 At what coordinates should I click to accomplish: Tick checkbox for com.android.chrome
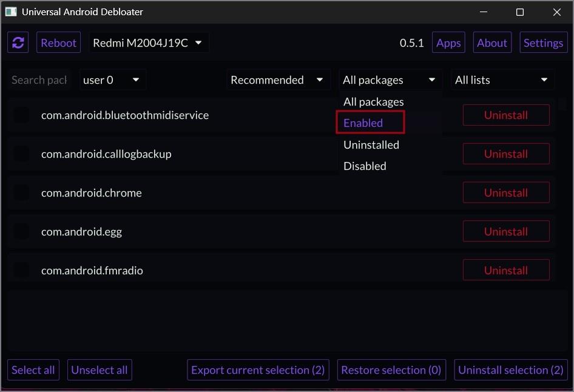21,192
